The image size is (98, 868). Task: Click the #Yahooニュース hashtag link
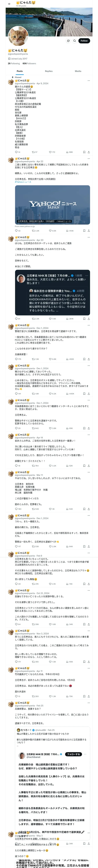click(23, 182)
